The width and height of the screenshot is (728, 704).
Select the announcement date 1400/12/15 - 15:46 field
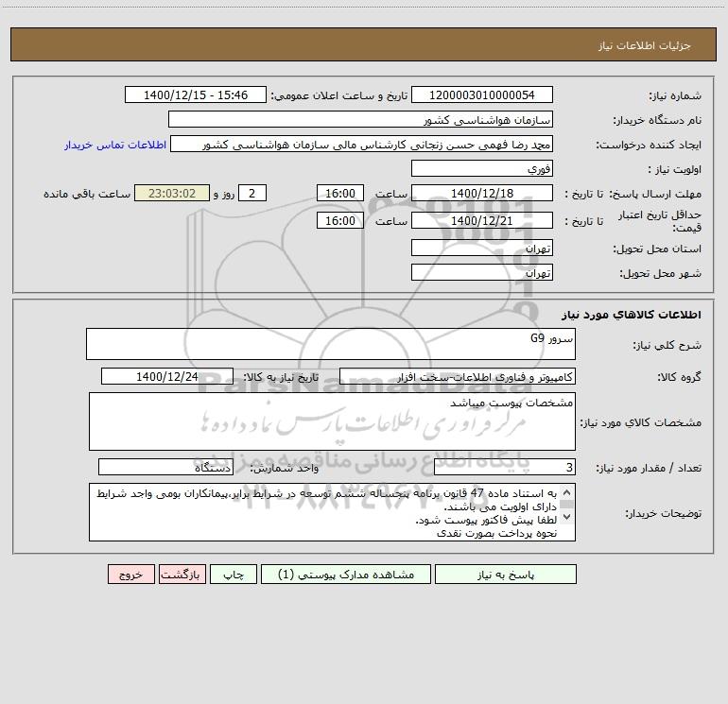[x=196, y=94]
